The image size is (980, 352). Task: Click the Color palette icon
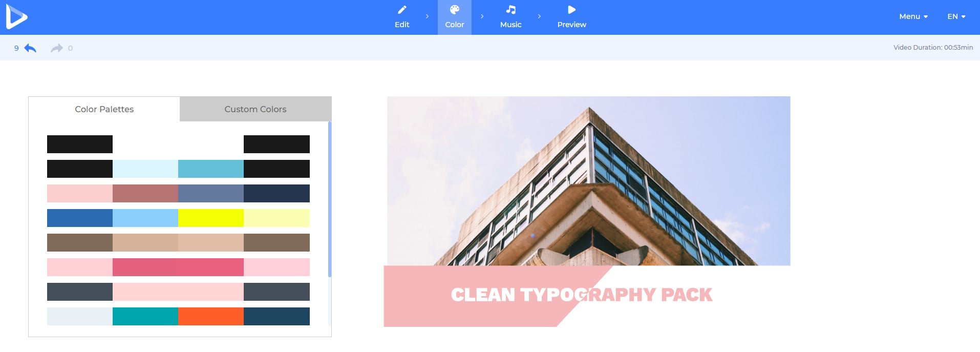click(454, 10)
